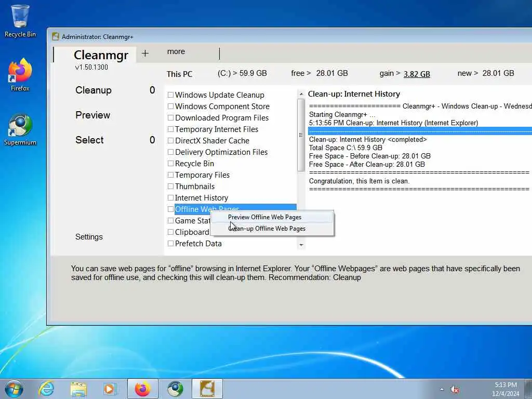Select the Prefetch Data list item

coord(198,244)
